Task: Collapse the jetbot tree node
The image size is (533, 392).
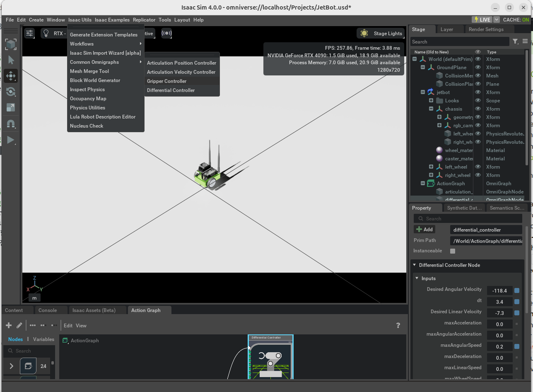Action: (x=423, y=92)
